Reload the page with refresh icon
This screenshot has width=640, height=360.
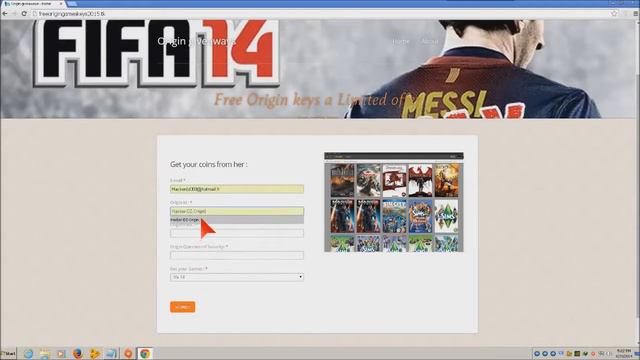24,13
